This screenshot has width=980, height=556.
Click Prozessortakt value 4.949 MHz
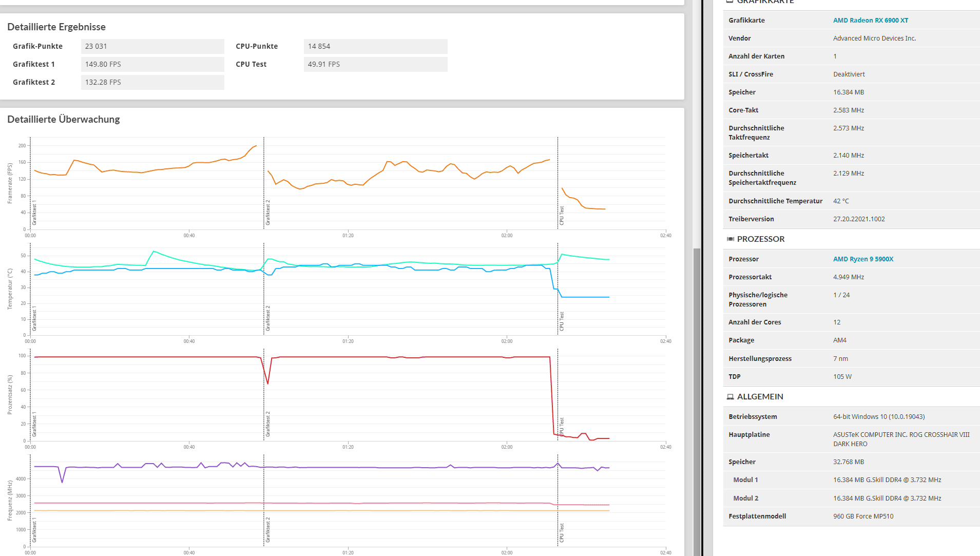(x=849, y=277)
